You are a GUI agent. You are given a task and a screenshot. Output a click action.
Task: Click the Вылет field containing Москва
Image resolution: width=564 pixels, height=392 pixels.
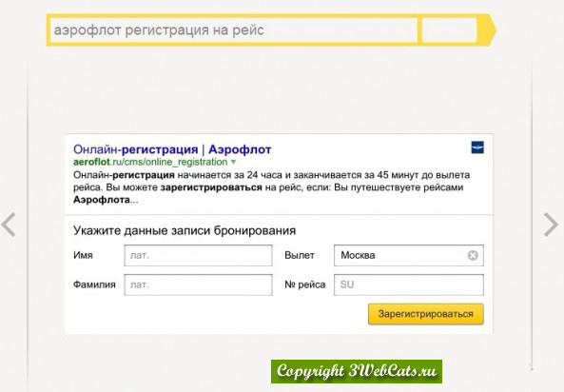point(409,256)
